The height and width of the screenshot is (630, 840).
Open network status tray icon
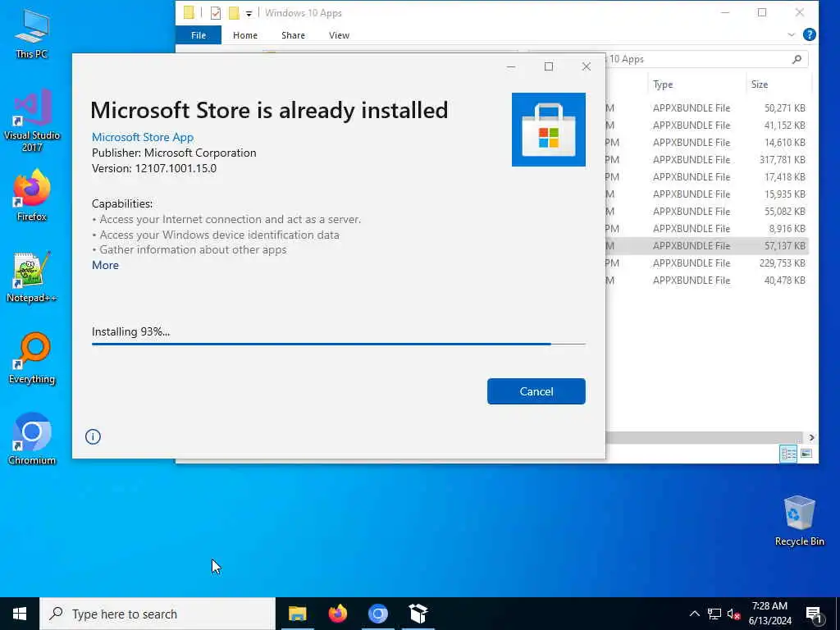coord(714,614)
